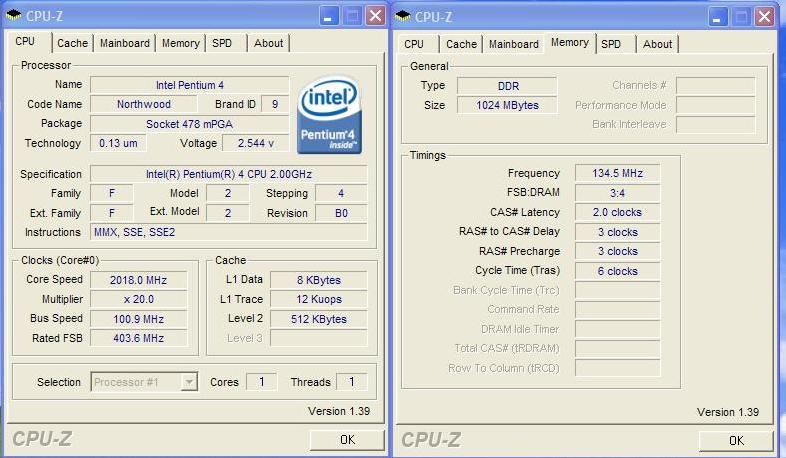Image resolution: width=786 pixels, height=458 pixels.
Task: Click Cycle Time (Tras) value 6 clocks
Action: [618, 272]
